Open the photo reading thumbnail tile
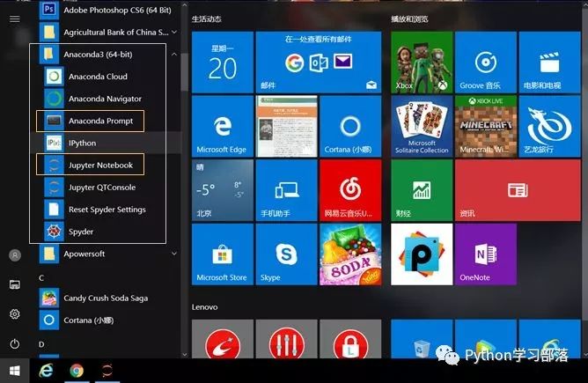The image size is (588, 383). point(286,126)
